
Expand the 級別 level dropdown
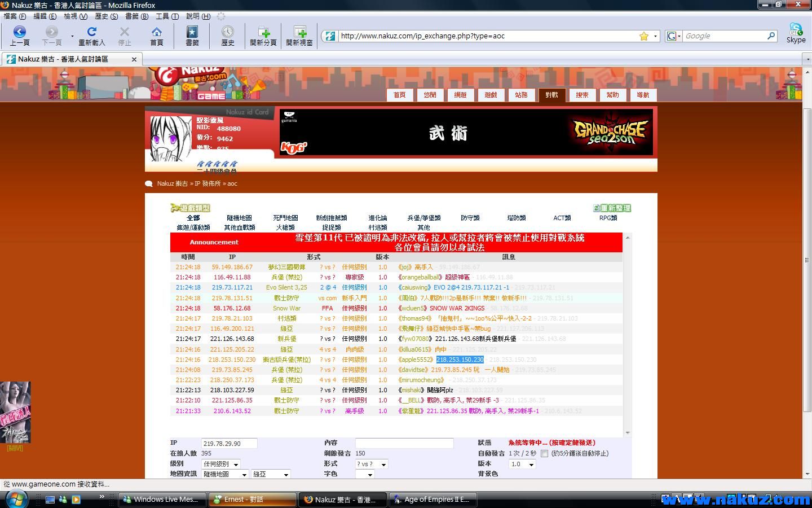(221, 464)
